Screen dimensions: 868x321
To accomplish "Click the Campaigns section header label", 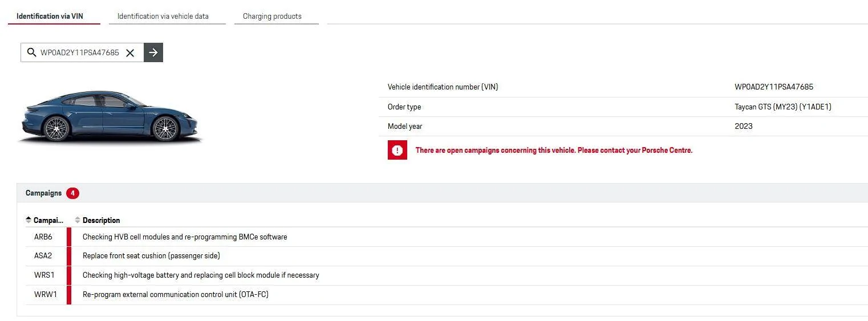I will pyautogui.click(x=43, y=193).
